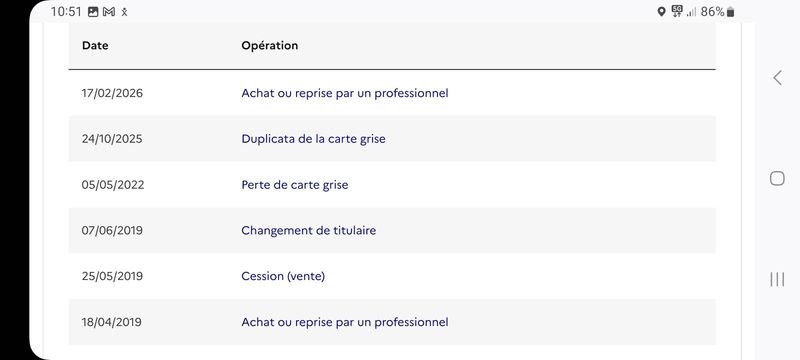Tap the walking figure status bar icon
Image resolution: width=800 pixels, height=360 pixels.
tap(124, 12)
